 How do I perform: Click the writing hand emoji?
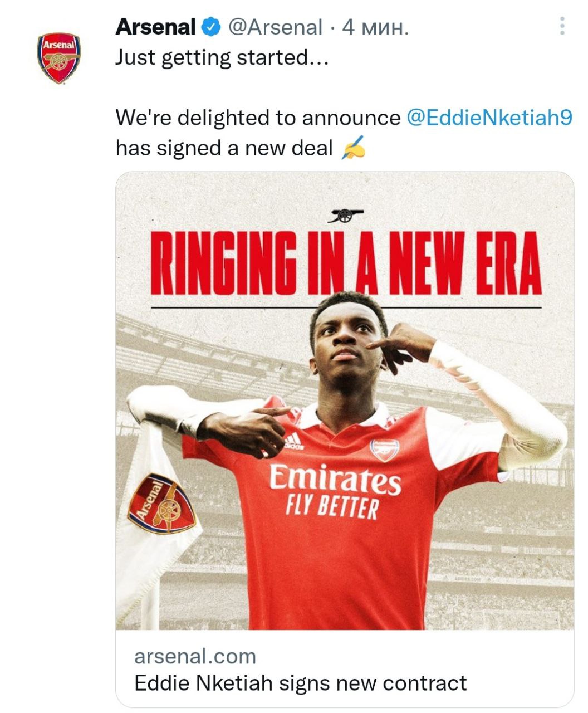point(353,149)
